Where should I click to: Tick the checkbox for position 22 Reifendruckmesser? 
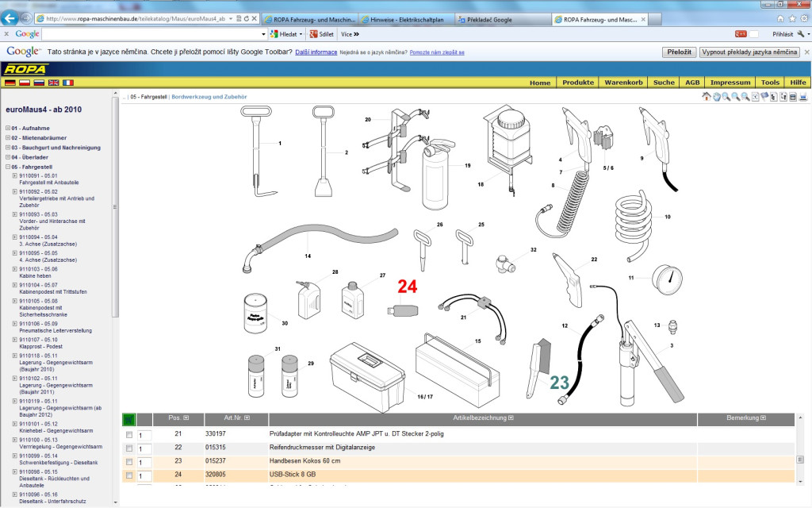click(129, 448)
